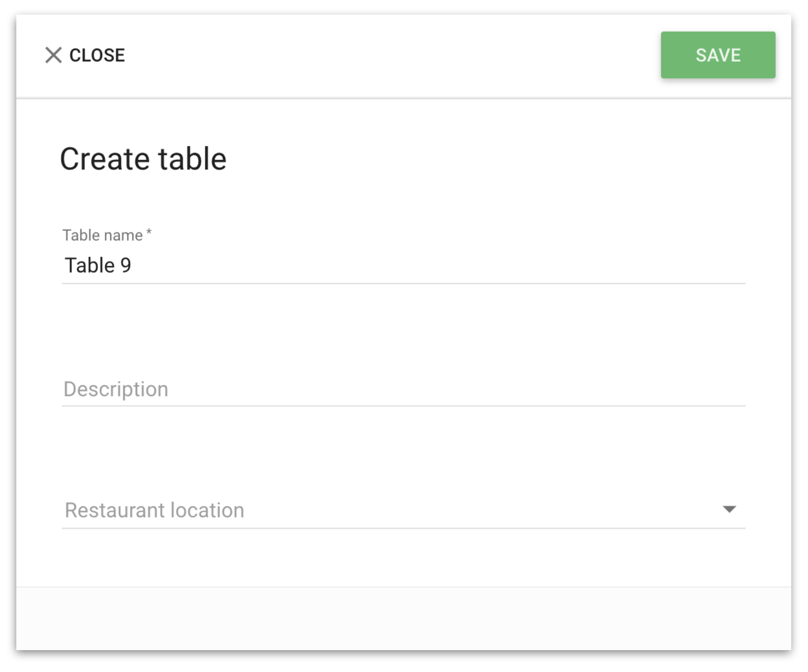Click the word 'Table' in name field
Screen dimensions: 808x672
pos(90,265)
